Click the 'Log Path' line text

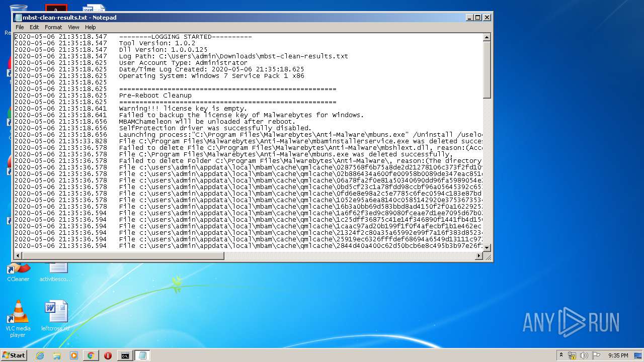233,56
